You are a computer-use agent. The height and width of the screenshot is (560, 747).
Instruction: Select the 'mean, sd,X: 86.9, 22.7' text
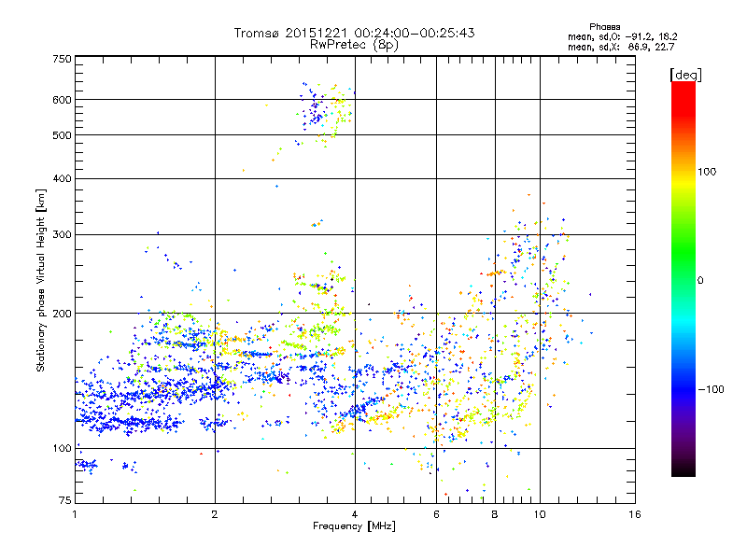621,47
